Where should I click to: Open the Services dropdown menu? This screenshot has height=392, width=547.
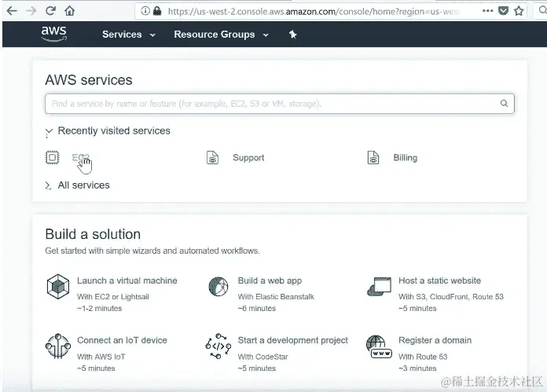coord(129,35)
